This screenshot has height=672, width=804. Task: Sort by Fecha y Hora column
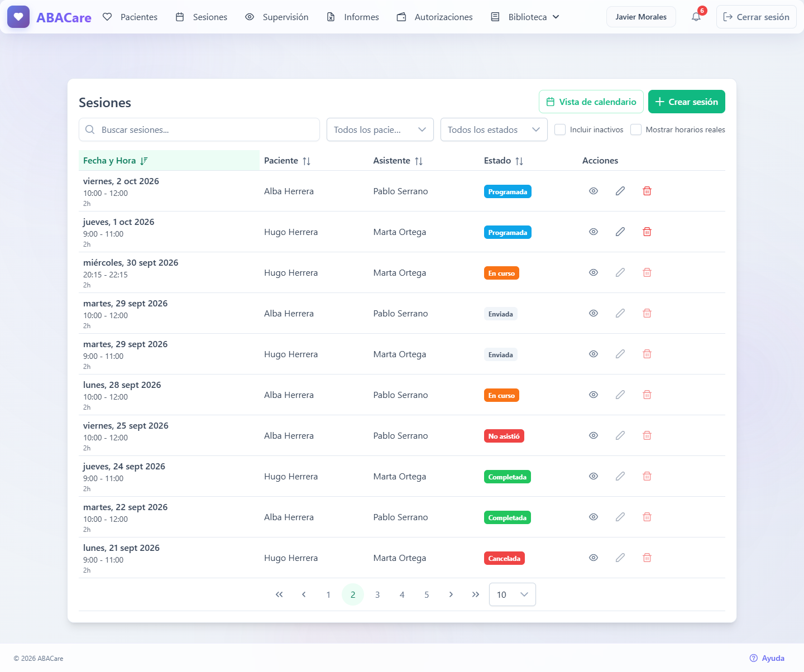click(169, 161)
